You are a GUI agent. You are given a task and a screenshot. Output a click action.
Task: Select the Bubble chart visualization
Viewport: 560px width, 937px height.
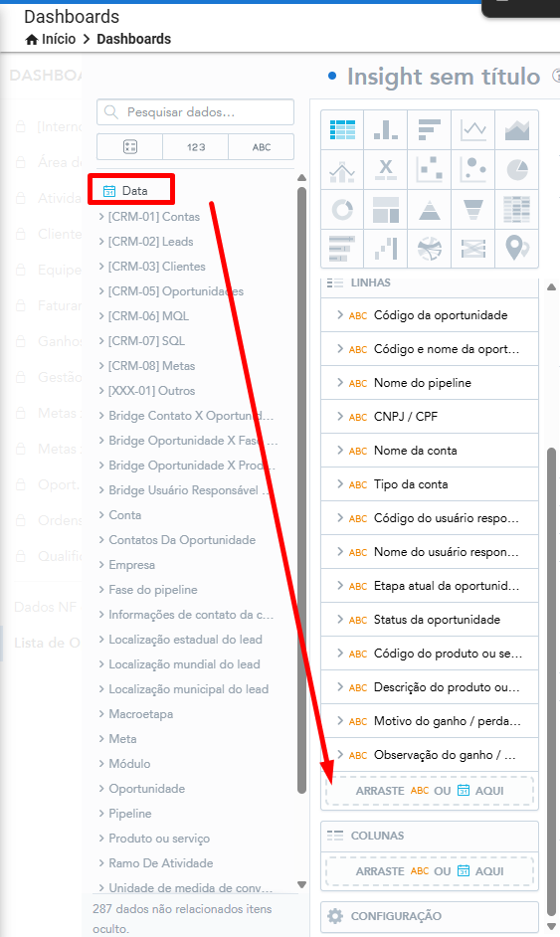click(x=472, y=170)
